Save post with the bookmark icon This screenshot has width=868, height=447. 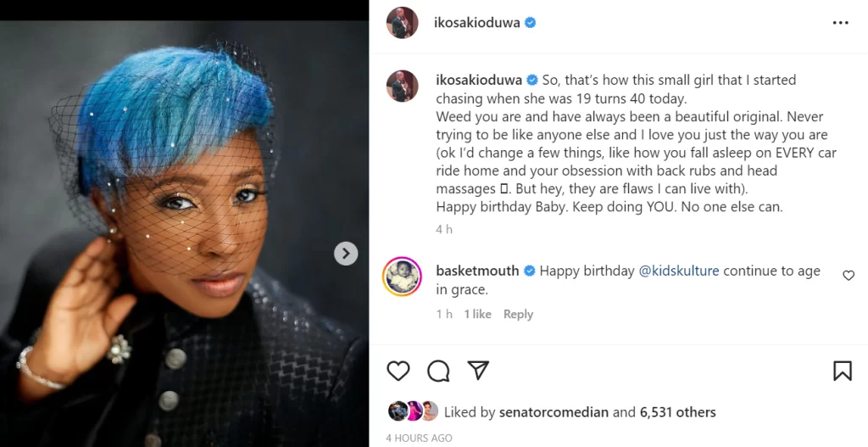click(842, 371)
